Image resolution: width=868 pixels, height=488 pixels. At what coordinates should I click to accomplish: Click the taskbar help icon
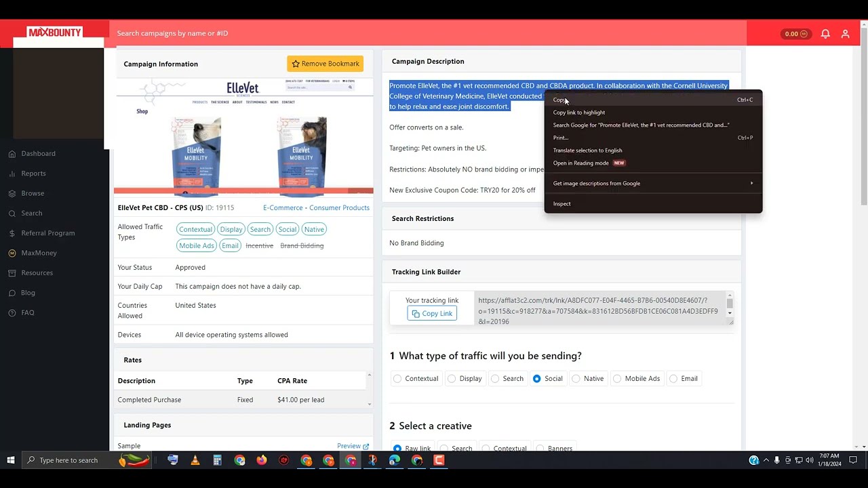tap(753, 460)
